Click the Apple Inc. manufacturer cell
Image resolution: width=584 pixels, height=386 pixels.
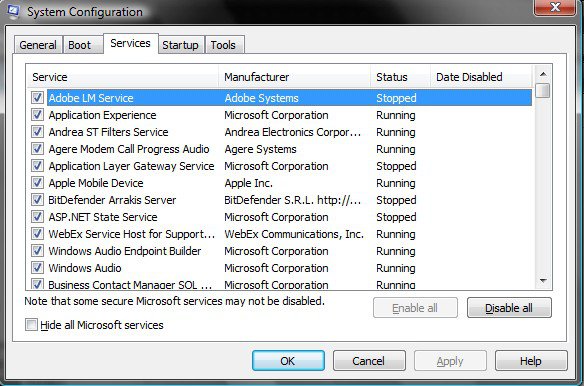[x=248, y=183]
